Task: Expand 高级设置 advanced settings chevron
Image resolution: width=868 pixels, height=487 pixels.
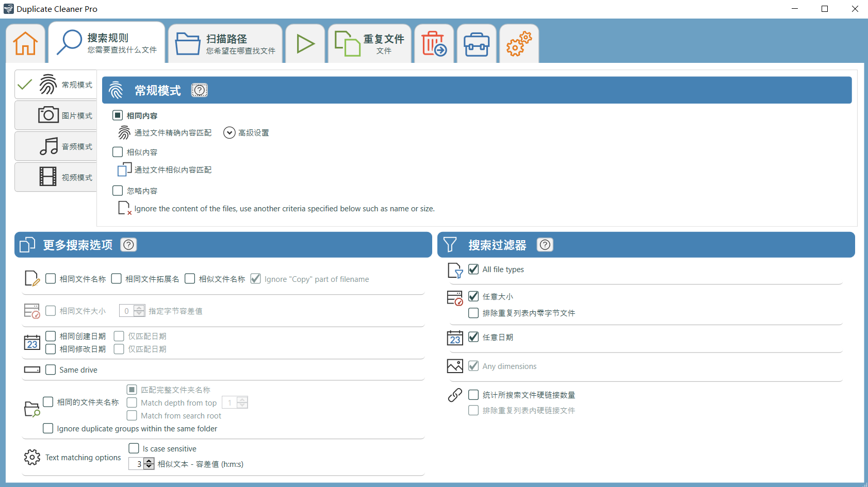Action: coord(229,133)
